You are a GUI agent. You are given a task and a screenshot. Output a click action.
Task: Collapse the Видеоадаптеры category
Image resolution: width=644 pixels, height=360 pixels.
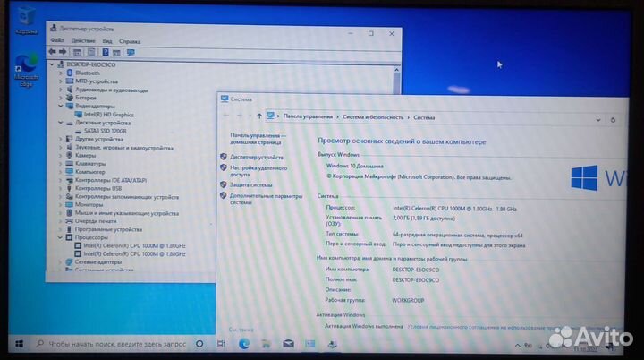tap(61, 106)
